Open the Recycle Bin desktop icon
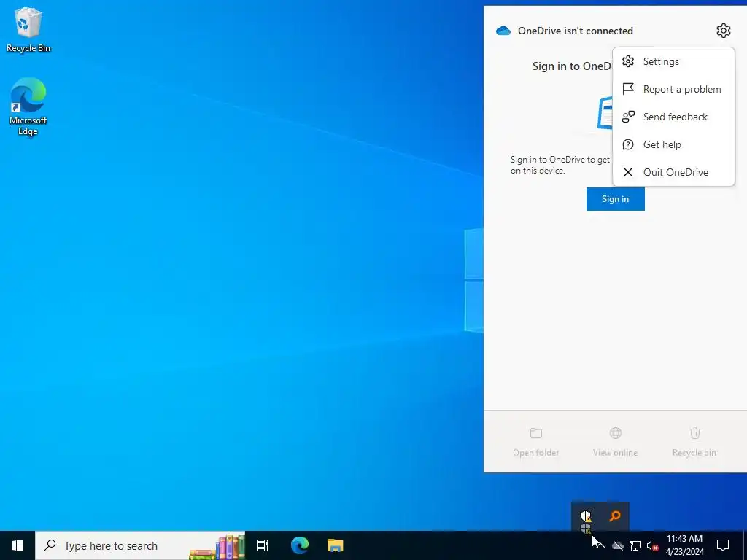747x560 pixels. [x=28, y=29]
